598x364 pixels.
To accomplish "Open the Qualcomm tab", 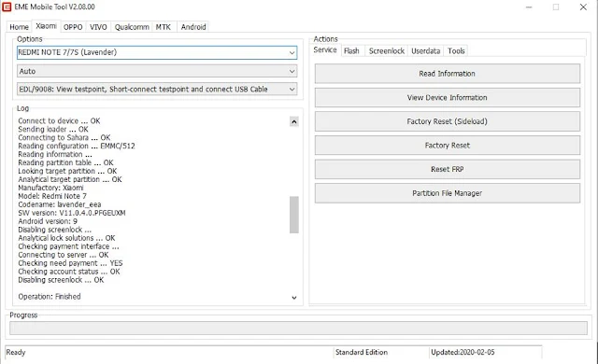I will click(132, 27).
